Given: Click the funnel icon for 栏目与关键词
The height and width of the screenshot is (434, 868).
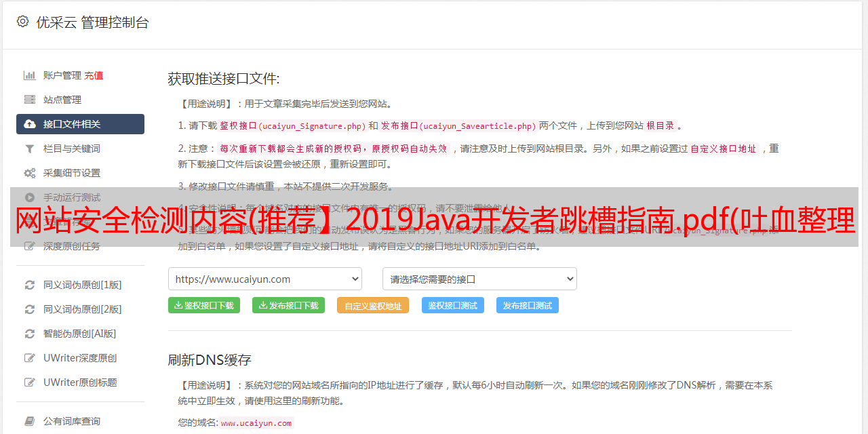Looking at the screenshot, I should point(30,149).
